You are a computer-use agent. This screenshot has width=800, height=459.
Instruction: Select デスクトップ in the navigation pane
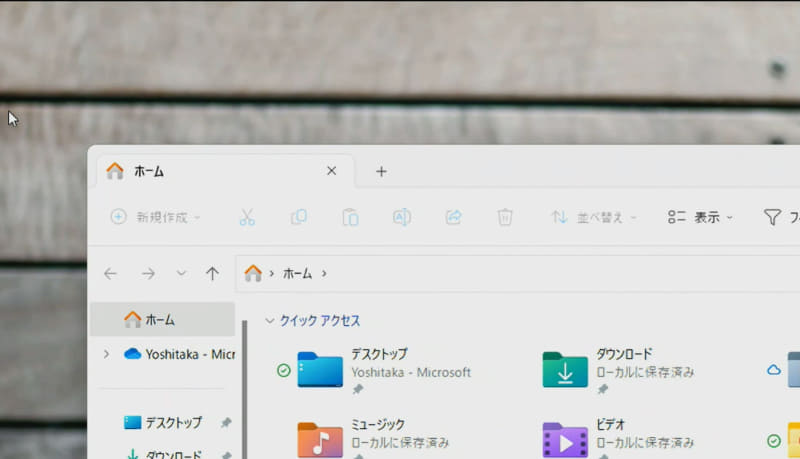(163, 422)
